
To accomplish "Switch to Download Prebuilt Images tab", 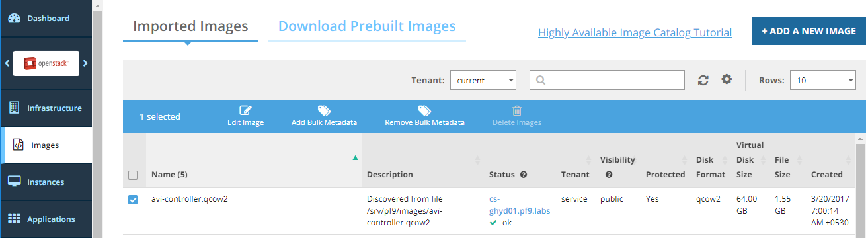I will [x=367, y=26].
